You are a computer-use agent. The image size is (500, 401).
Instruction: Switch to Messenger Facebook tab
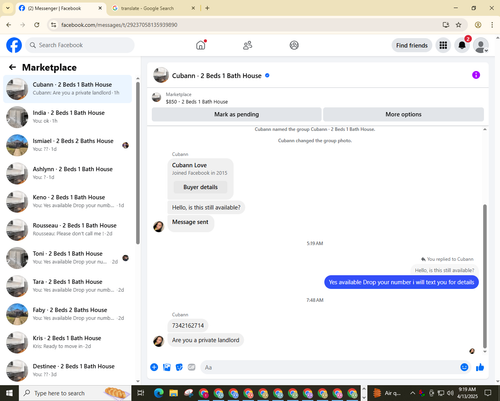(61, 8)
